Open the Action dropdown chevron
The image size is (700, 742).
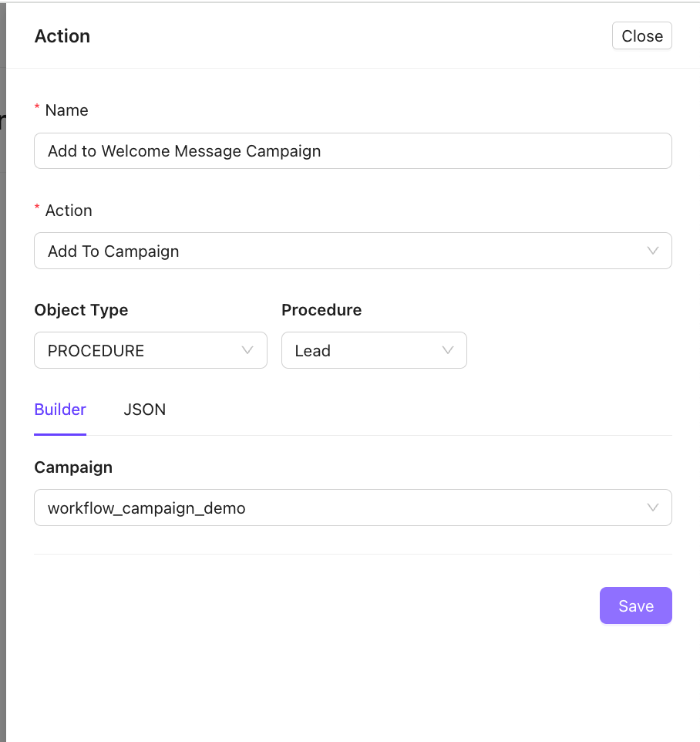[x=652, y=251]
